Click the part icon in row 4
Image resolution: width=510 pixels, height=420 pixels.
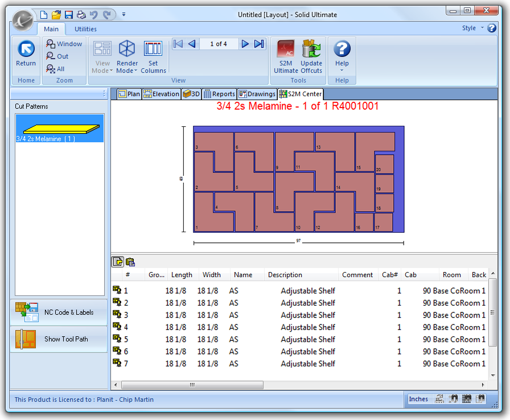pyautogui.click(x=117, y=326)
